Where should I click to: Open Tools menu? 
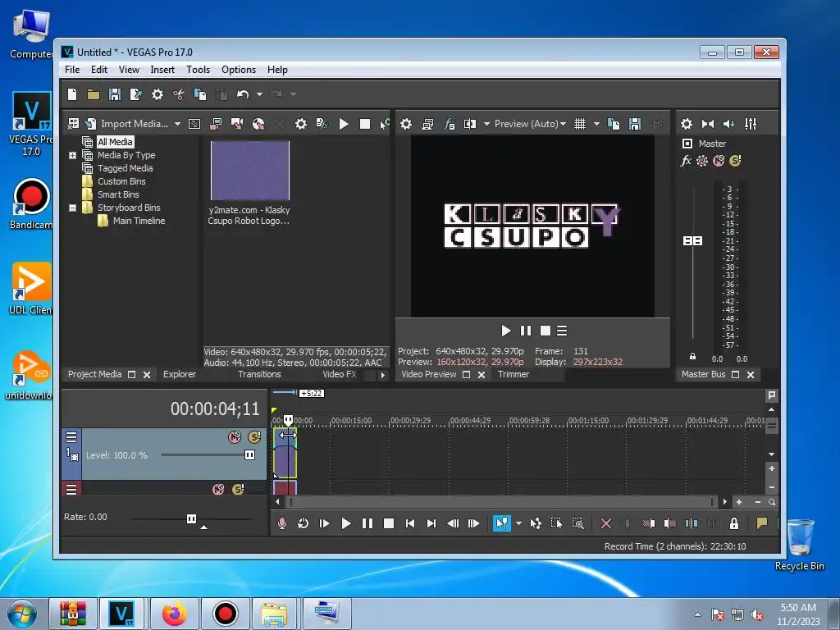[199, 70]
